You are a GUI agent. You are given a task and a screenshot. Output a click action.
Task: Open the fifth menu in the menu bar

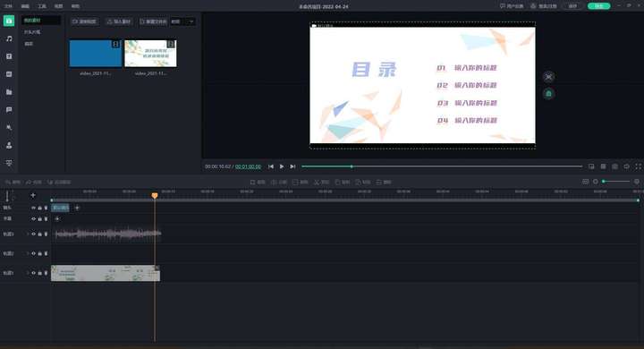pos(75,6)
